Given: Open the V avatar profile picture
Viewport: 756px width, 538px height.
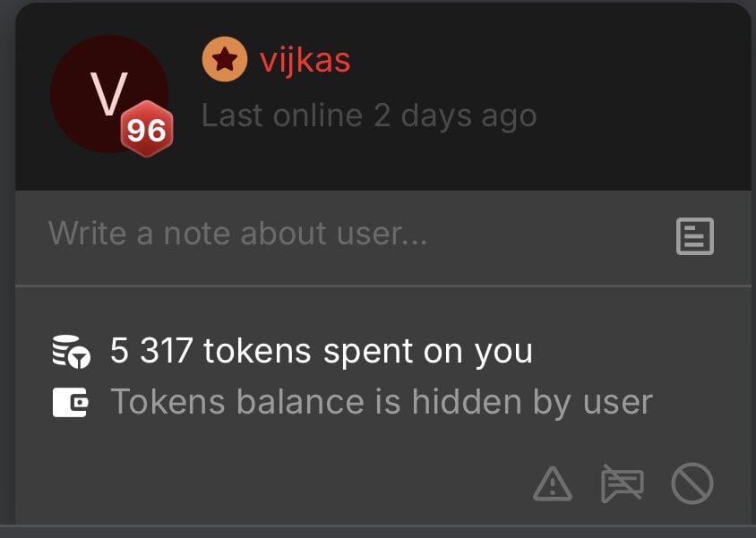Looking at the screenshot, I should [109, 94].
